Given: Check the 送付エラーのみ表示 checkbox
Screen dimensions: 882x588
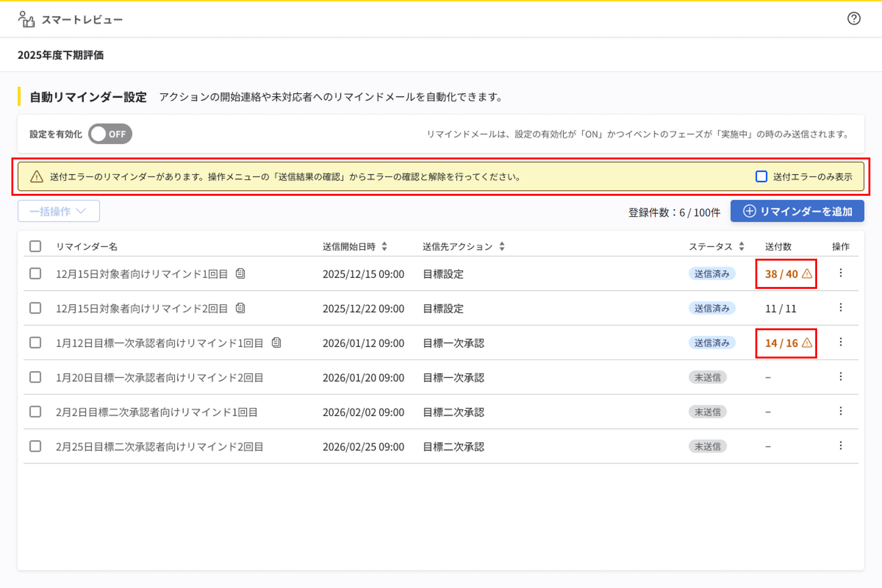Looking at the screenshot, I should click(x=761, y=177).
